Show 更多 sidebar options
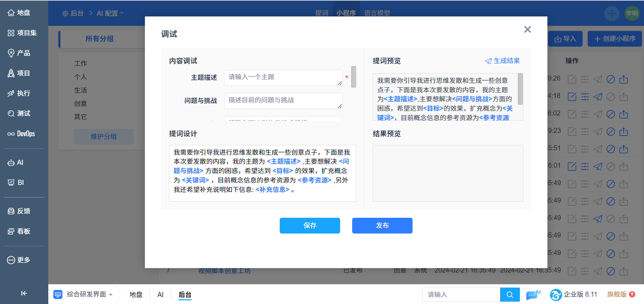 tap(19, 260)
